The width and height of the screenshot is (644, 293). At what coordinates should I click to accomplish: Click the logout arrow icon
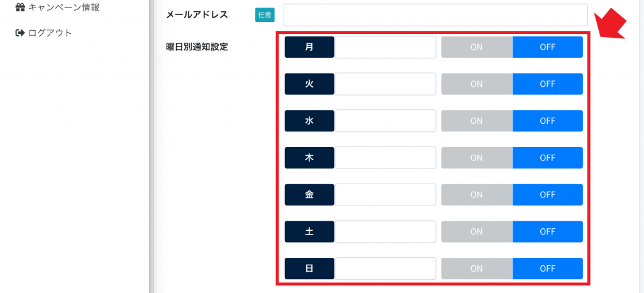click(19, 33)
